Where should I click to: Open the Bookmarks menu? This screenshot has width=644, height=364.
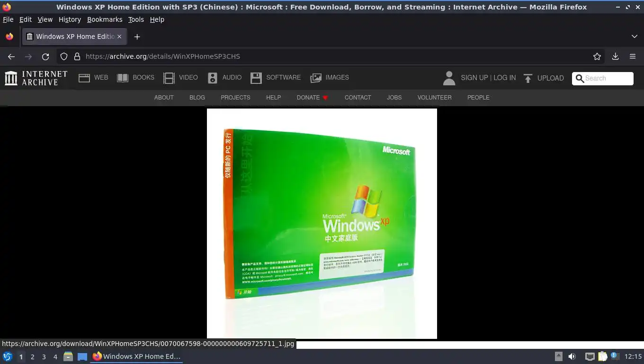(x=105, y=19)
